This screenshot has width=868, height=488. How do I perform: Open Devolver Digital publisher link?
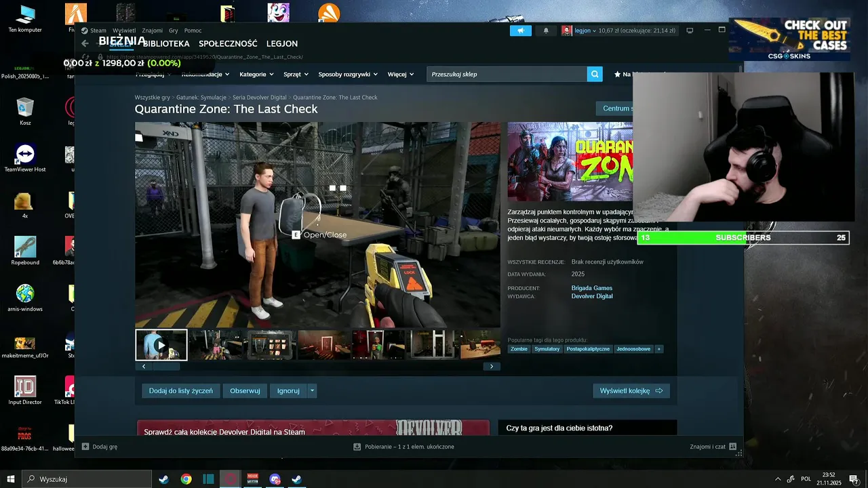pos(592,296)
